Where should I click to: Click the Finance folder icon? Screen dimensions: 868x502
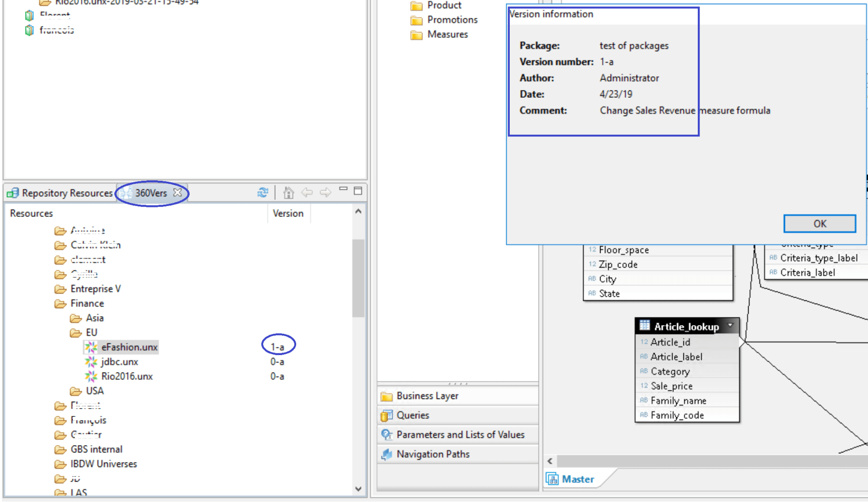pyautogui.click(x=60, y=303)
